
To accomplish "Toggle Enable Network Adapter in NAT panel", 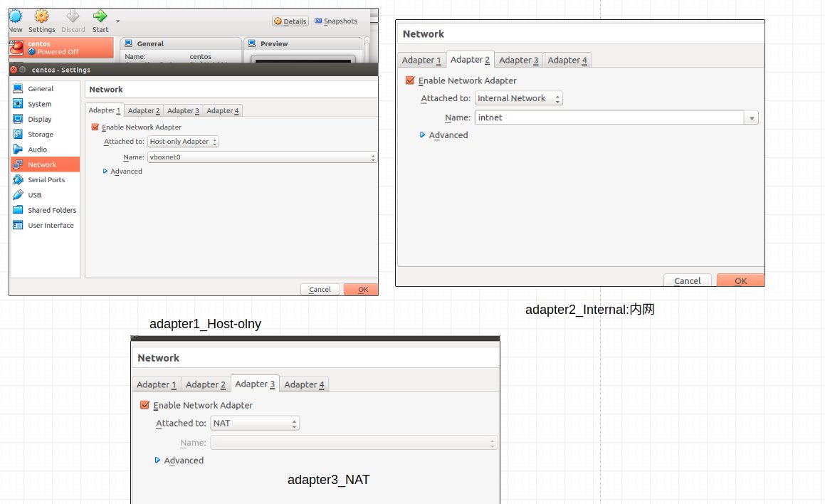I will click(144, 405).
